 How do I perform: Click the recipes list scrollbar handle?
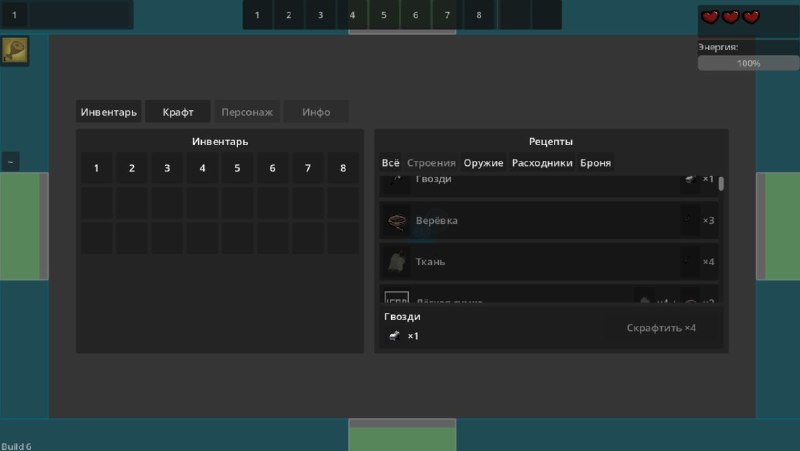(x=721, y=184)
